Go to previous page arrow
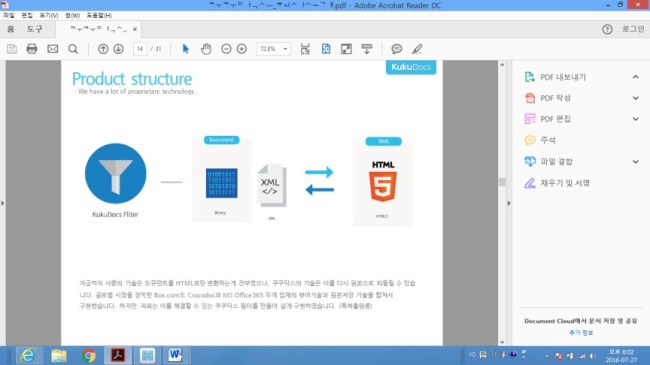Image resolution: width=650 pixels, height=365 pixels. click(x=103, y=49)
